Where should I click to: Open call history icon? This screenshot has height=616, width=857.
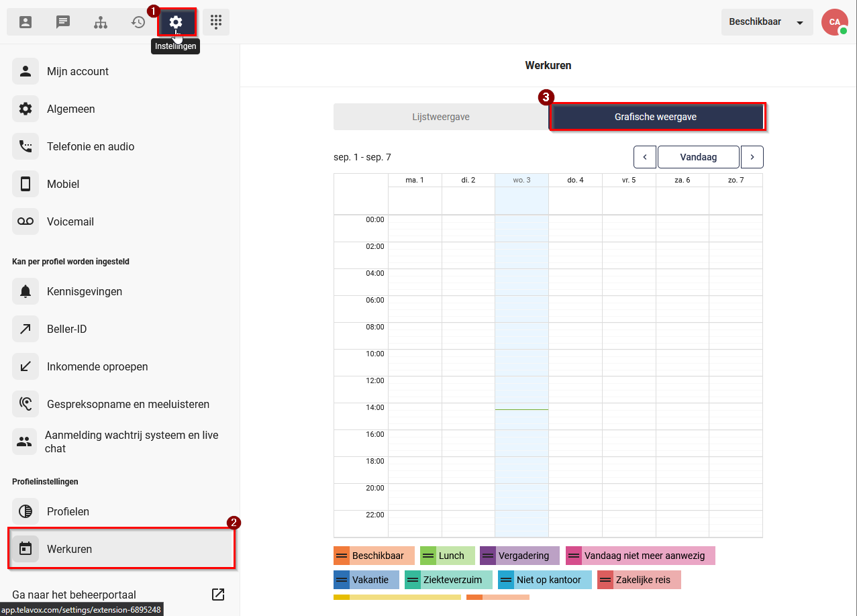click(x=138, y=22)
